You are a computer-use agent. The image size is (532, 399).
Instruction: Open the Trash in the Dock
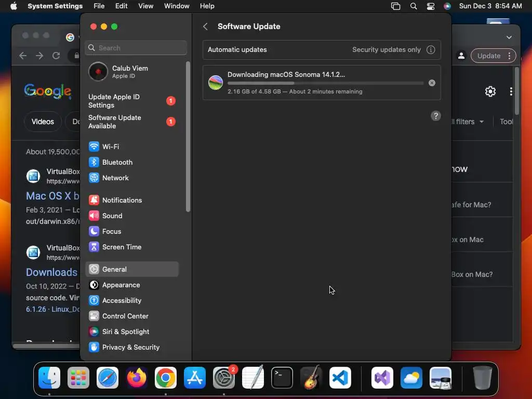point(483,378)
